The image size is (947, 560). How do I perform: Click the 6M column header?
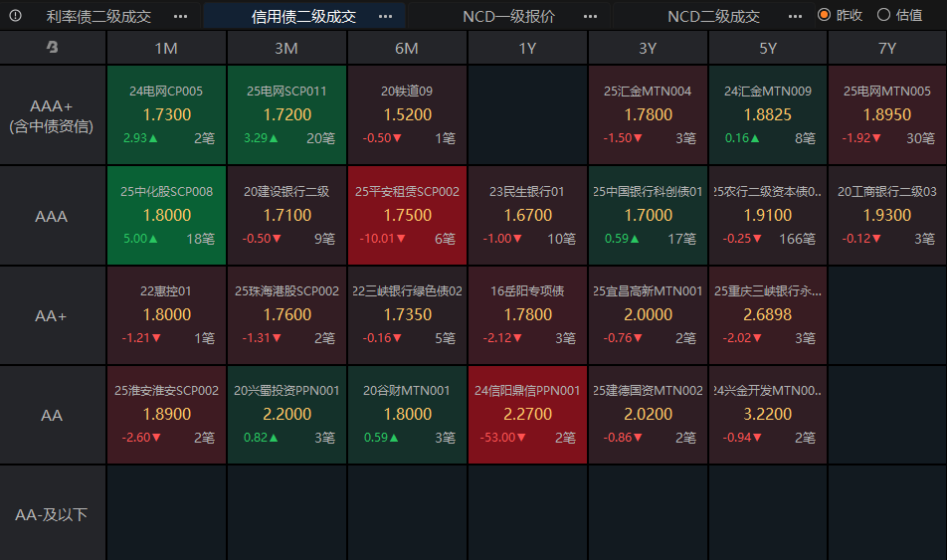407,48
